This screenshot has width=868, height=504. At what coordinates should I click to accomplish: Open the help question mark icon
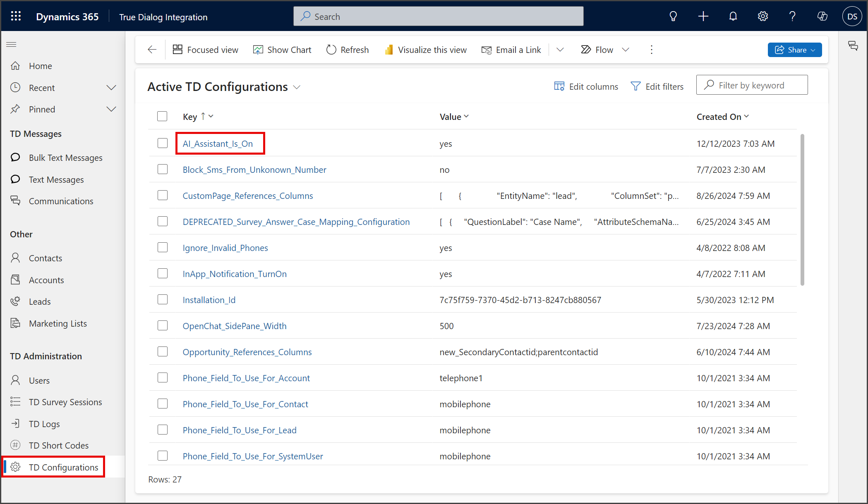792,17
